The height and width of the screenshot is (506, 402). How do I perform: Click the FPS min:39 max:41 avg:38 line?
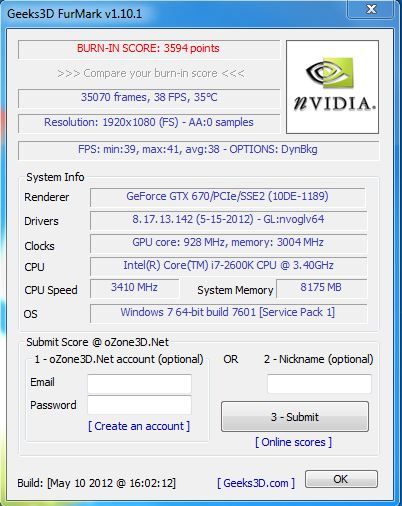(x=198, y=149)
